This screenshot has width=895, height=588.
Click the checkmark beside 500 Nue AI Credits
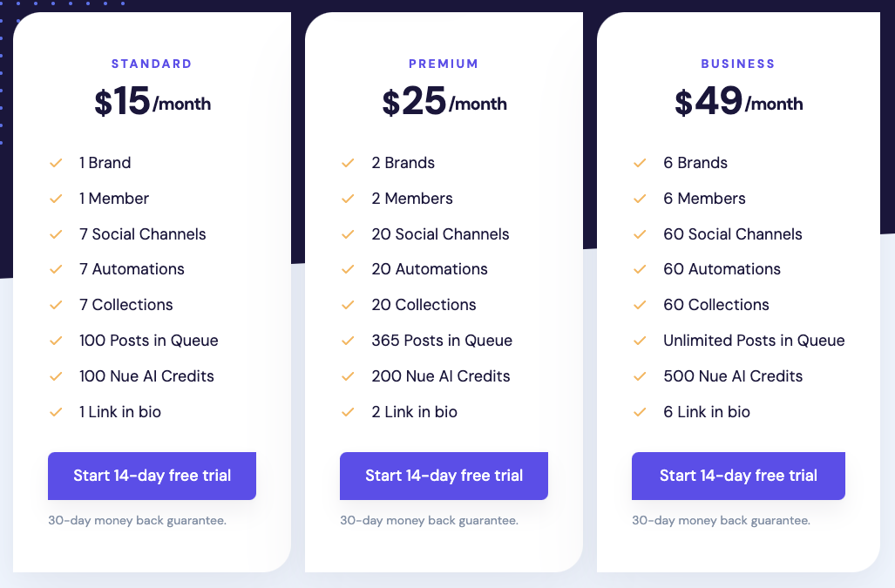(x=640, y=376)
